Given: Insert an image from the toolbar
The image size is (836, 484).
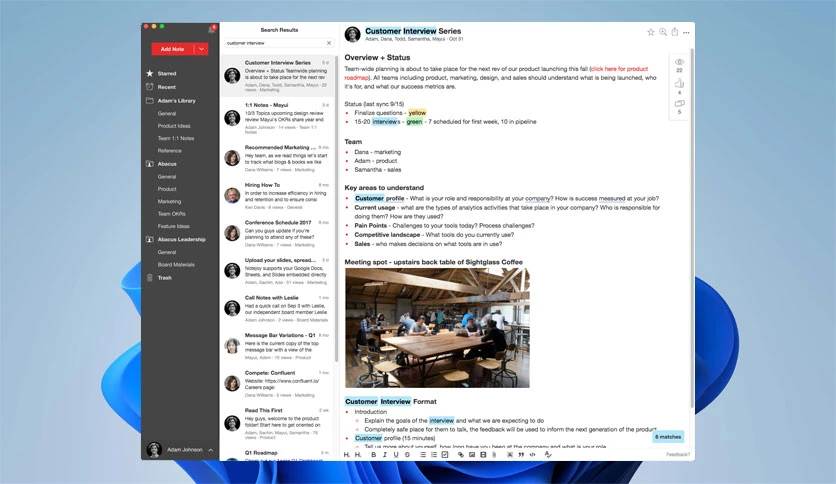Looking at the screenshot, I should coord(472,455).
